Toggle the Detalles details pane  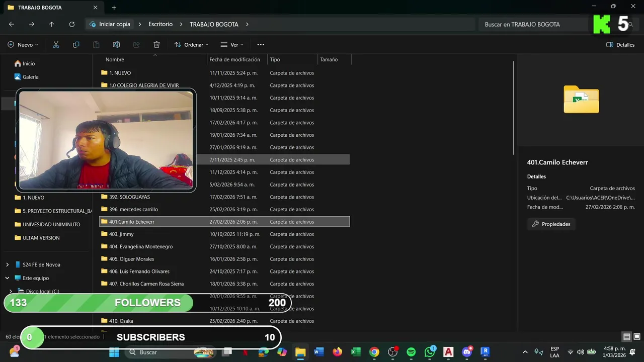pyautogui.click(x=620, y=45)
